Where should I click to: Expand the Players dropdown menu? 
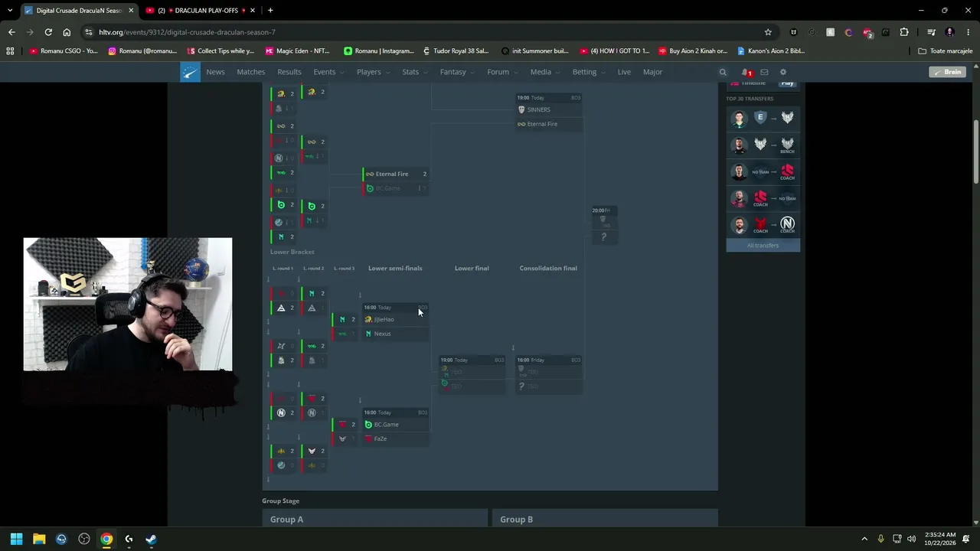pos(373,72)
